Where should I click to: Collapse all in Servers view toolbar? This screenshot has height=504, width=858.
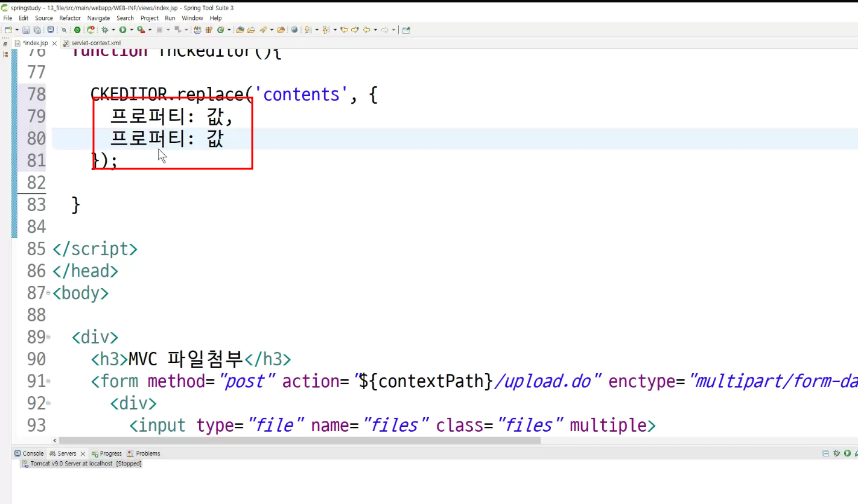click(825, 453)
